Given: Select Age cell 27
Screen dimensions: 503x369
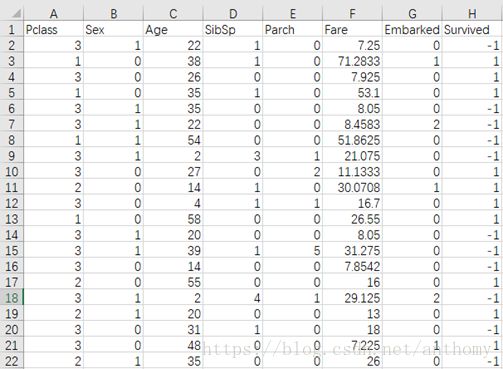Looking at the screenshot, I should 173,172.
